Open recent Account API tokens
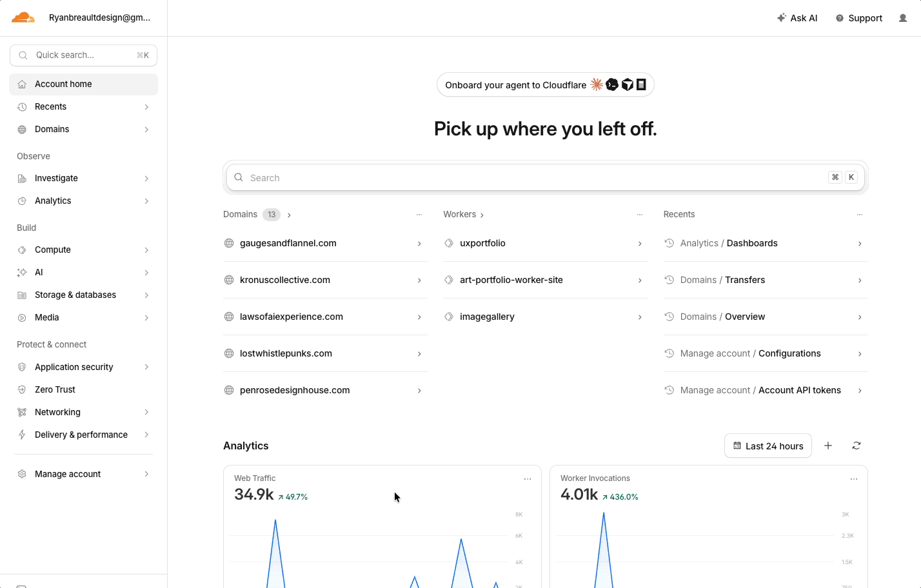 pyautogui.click(x=766, y=390)
